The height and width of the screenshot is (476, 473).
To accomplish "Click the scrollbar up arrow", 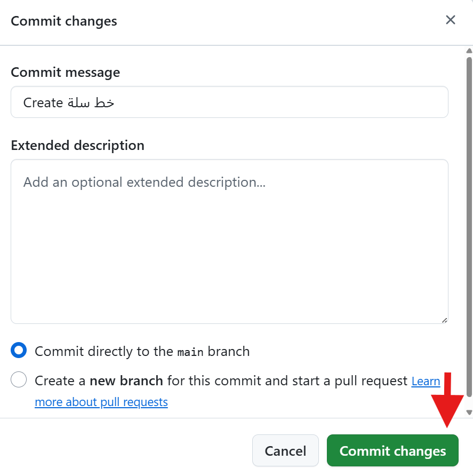I will click(x=469, y=51).
